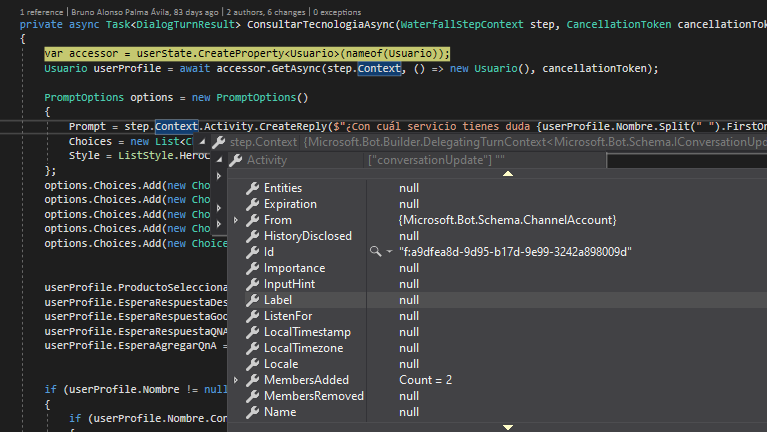
Task: Click 'userProfile.EsperaAgregarQnA' code line
Action: 136,345
